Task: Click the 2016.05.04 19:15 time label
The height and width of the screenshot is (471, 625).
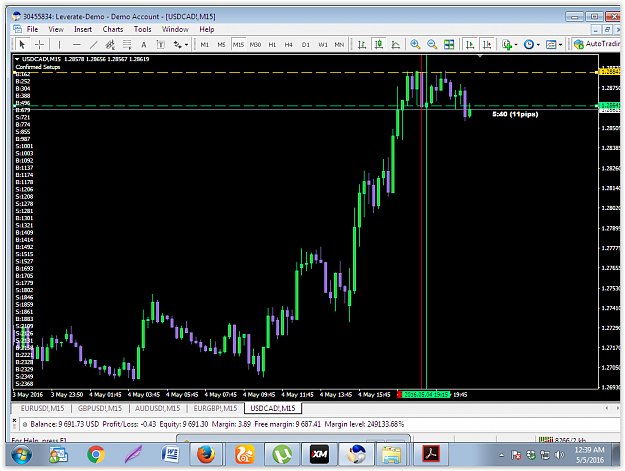Action: [424, 394]
